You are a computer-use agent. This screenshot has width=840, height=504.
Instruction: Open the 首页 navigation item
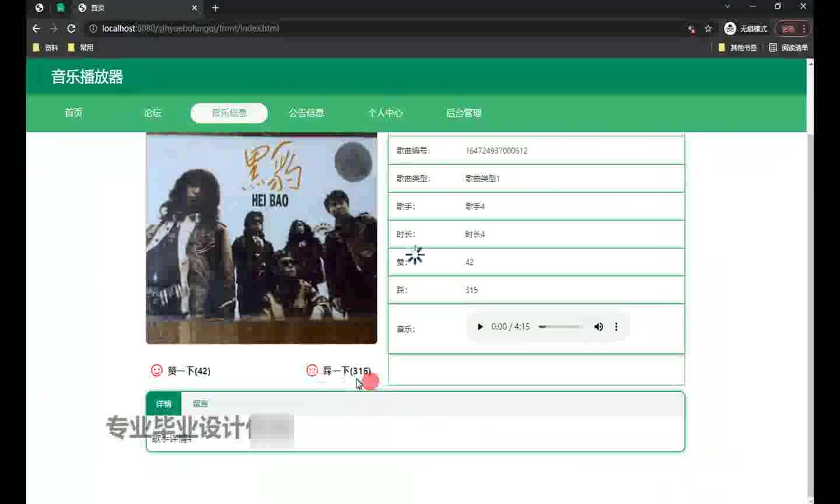pyautogui.click(x=73, y=113)
